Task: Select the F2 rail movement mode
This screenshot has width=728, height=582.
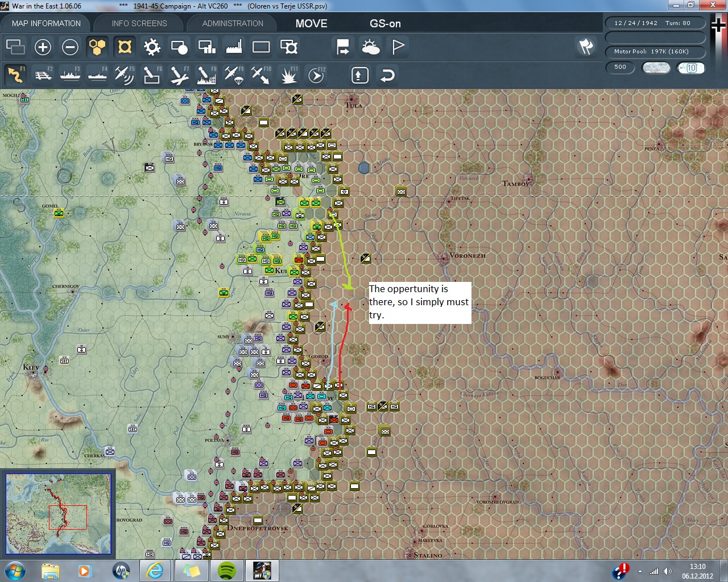Action: [43, 75]
